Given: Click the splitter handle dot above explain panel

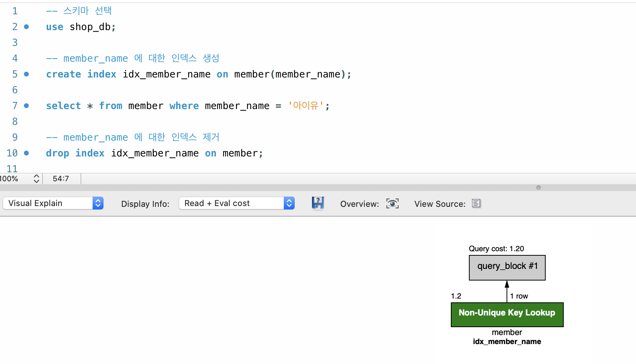Looking at the screenshot, I should [x=539, y=188].
